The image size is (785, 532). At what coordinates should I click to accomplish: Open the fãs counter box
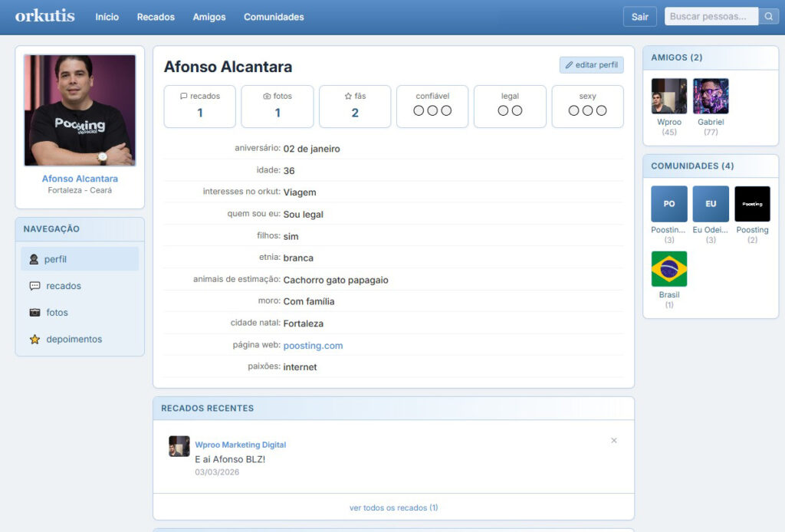pyautogui.click(x=355, y=106)
